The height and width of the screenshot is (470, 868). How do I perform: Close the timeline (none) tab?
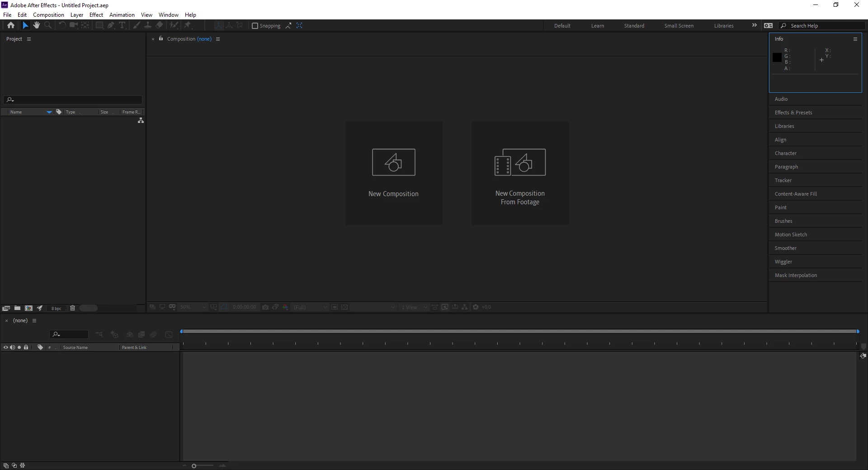(6, 320)
